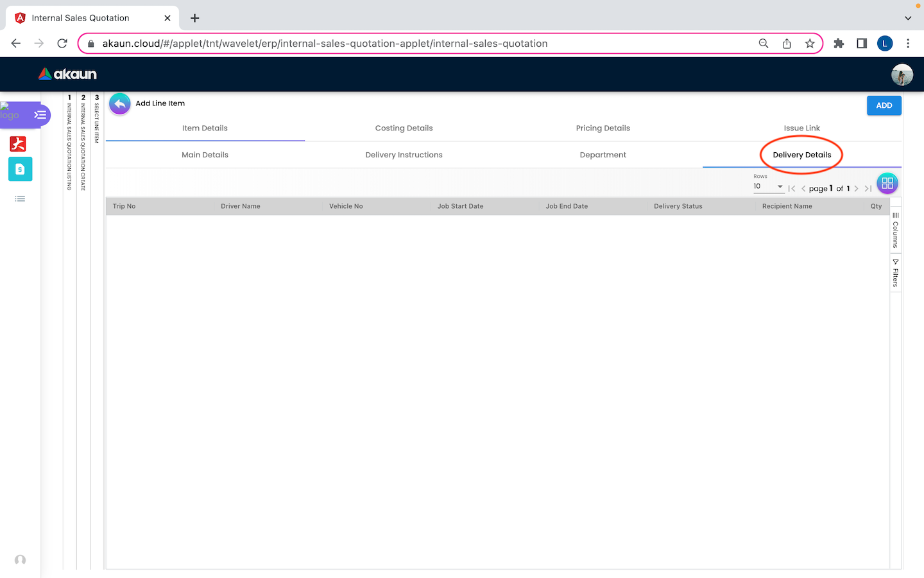
Task: Open a new browser tab
Action: click(195, 18)
